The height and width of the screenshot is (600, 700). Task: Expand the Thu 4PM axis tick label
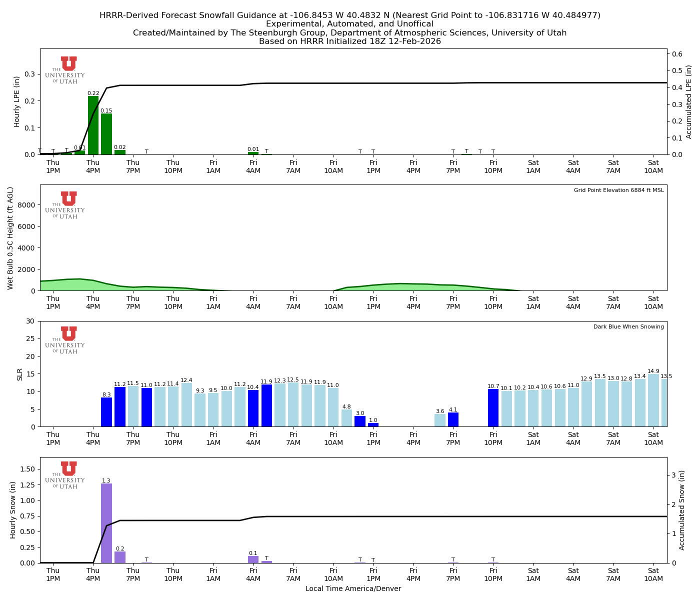[93, 166]
